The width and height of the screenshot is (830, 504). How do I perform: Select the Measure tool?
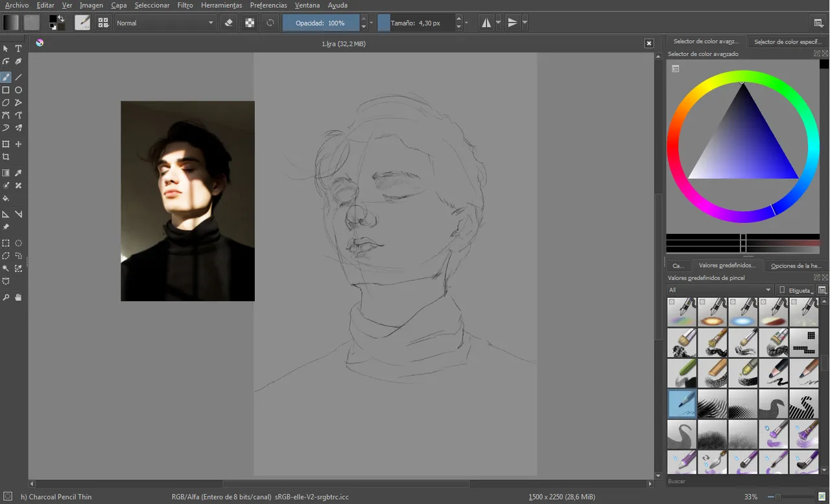(x=18, y=214)
